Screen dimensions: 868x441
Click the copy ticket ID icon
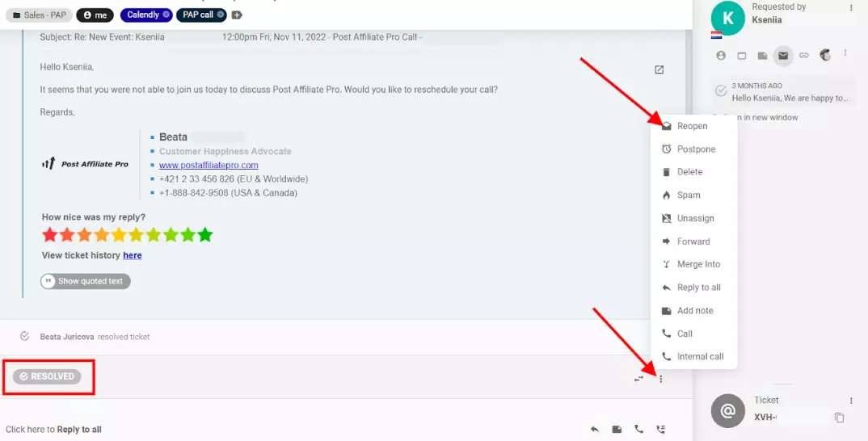click(x=839, y=418)
